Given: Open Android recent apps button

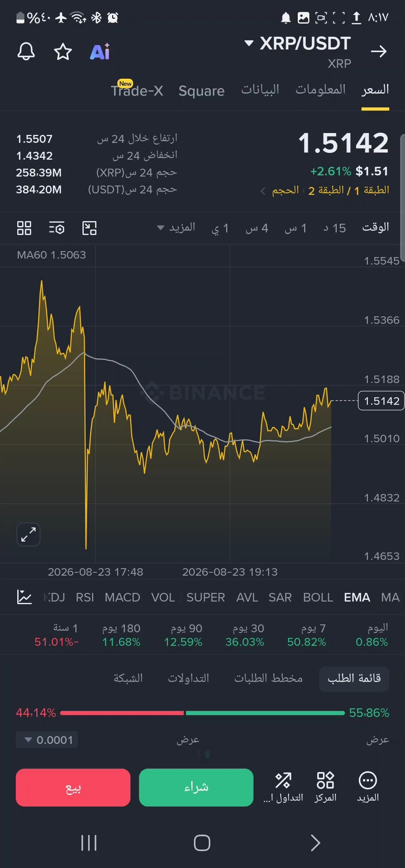Looking at the screenshot, I should [x=89, y=843].
